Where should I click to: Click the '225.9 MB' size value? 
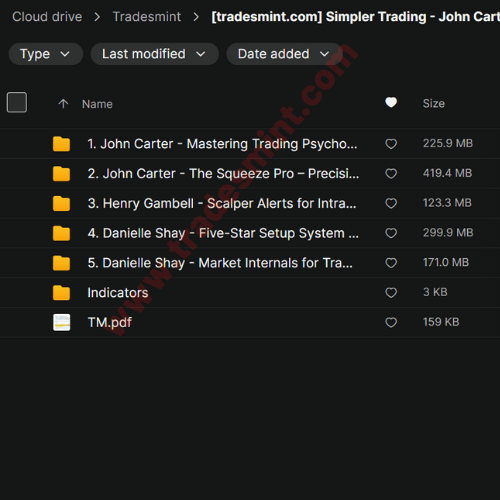448,143
